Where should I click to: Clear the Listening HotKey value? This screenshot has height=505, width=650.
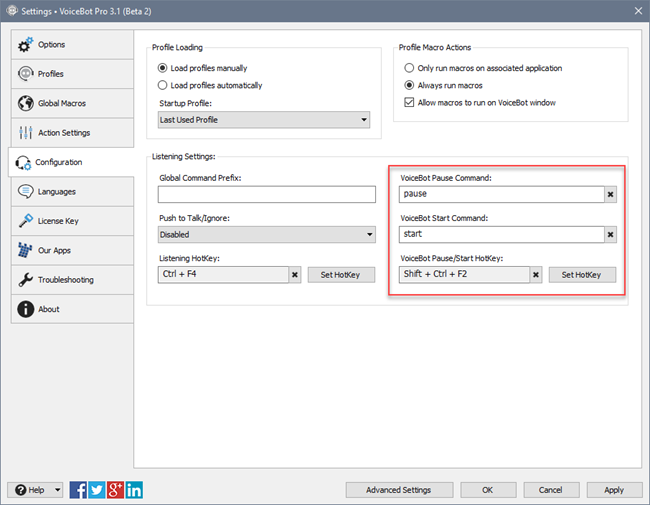(295, 275)
